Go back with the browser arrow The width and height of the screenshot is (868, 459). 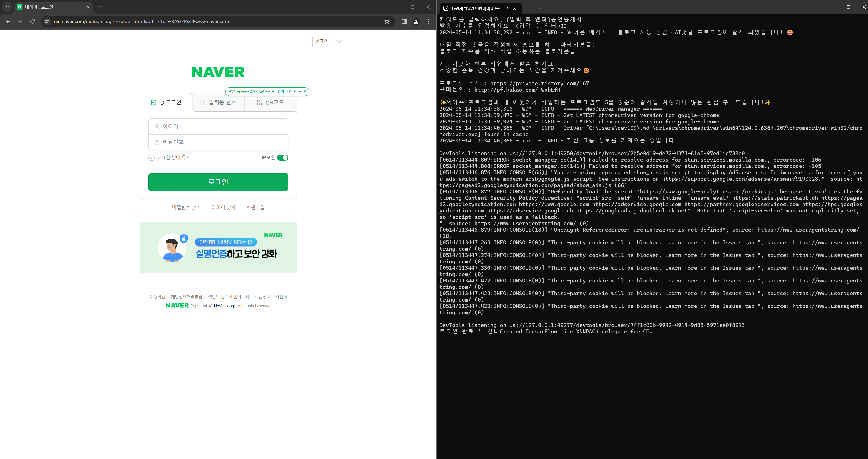tap(8, 22)
